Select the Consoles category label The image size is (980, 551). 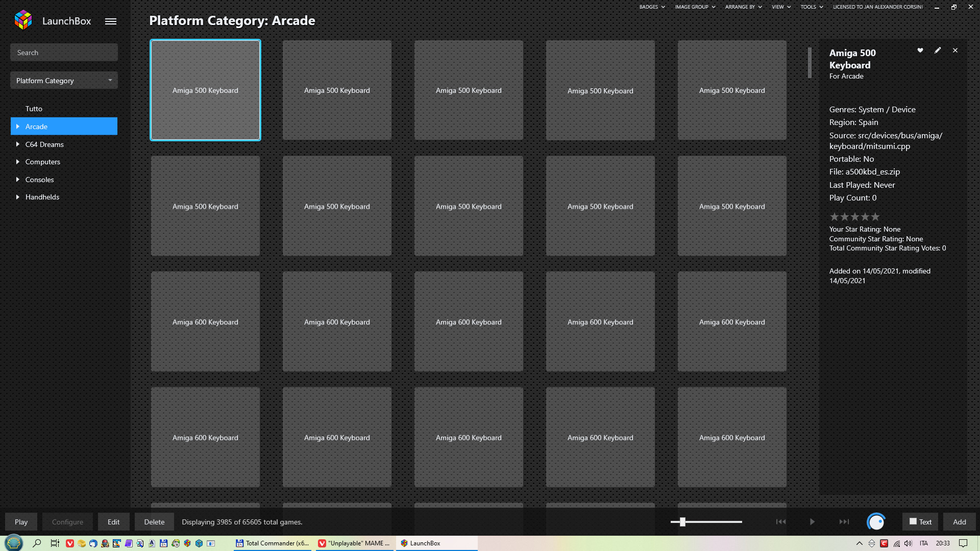click(39, 180)
